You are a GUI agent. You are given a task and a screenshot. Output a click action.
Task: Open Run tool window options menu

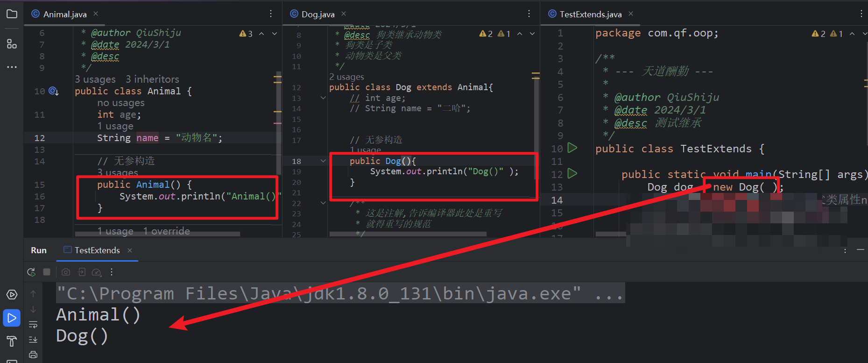845,250
